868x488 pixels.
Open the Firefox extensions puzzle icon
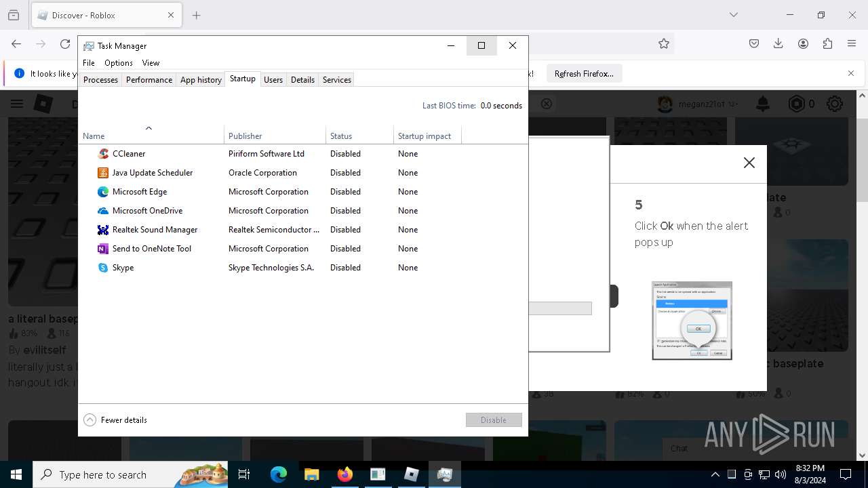[827, 43]
